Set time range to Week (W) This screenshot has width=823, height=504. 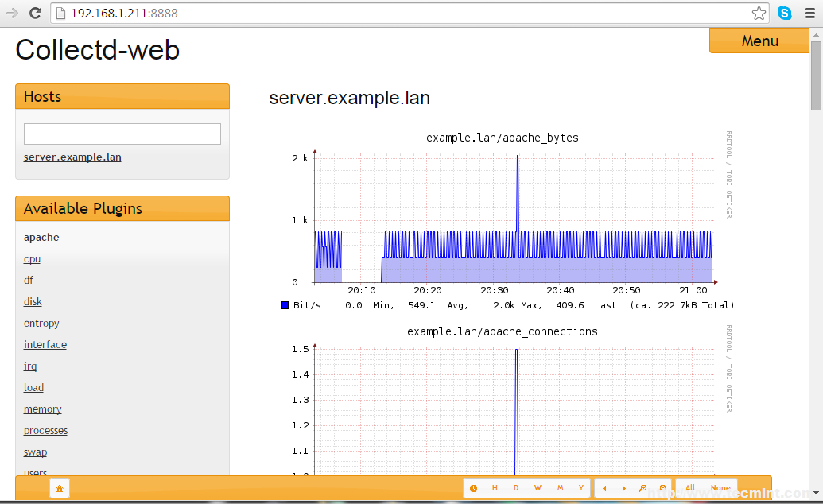point(538,488)
